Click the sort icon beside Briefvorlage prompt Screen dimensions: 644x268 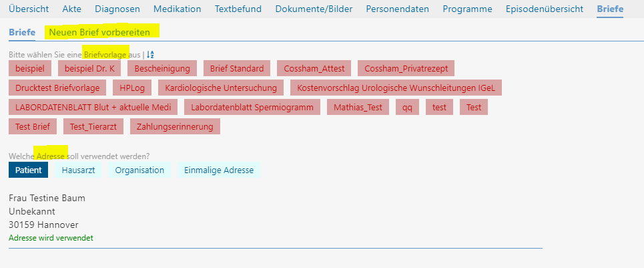150,54
